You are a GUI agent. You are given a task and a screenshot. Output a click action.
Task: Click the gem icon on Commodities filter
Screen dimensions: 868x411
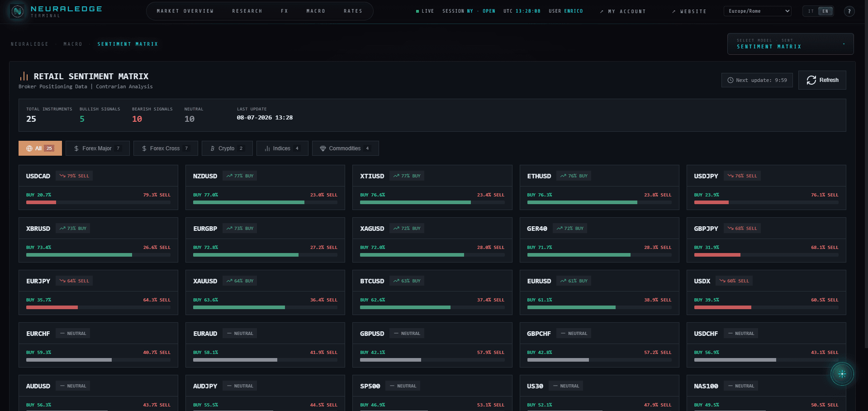(323, 148)
